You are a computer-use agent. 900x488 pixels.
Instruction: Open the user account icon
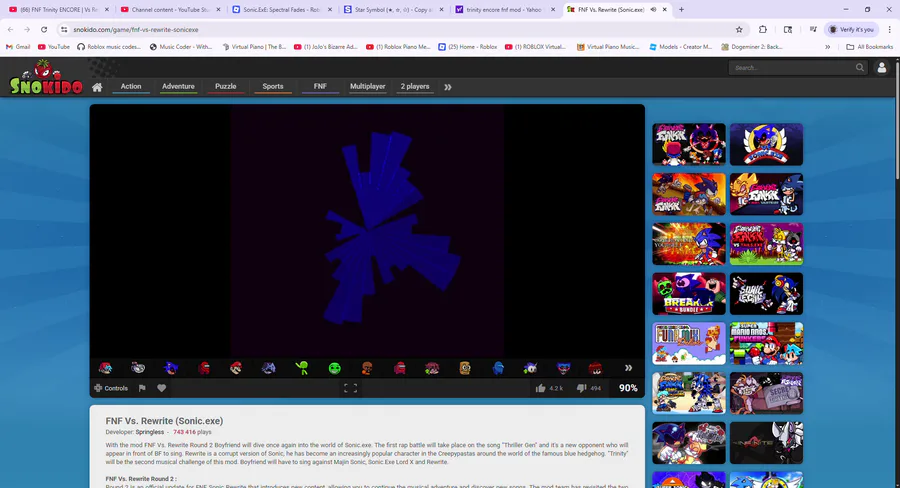click(882, 68)
